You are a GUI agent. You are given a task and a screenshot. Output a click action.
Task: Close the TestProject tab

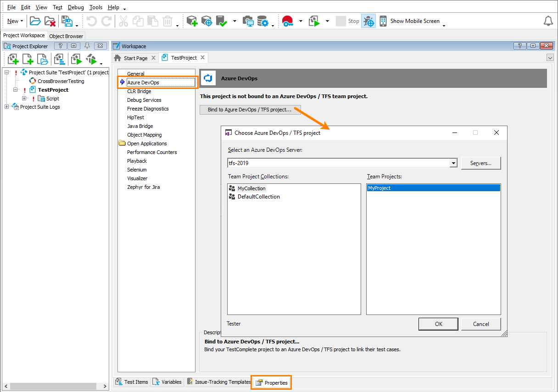[202, 58]
